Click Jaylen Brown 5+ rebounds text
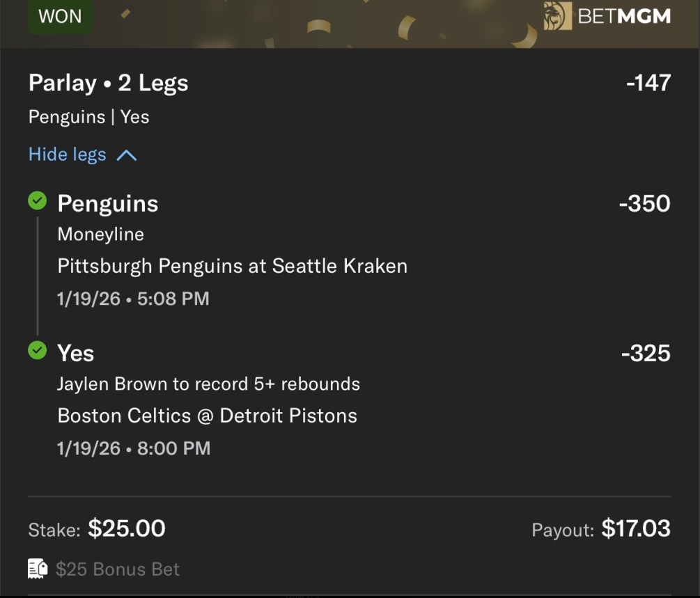 [208, 384]
